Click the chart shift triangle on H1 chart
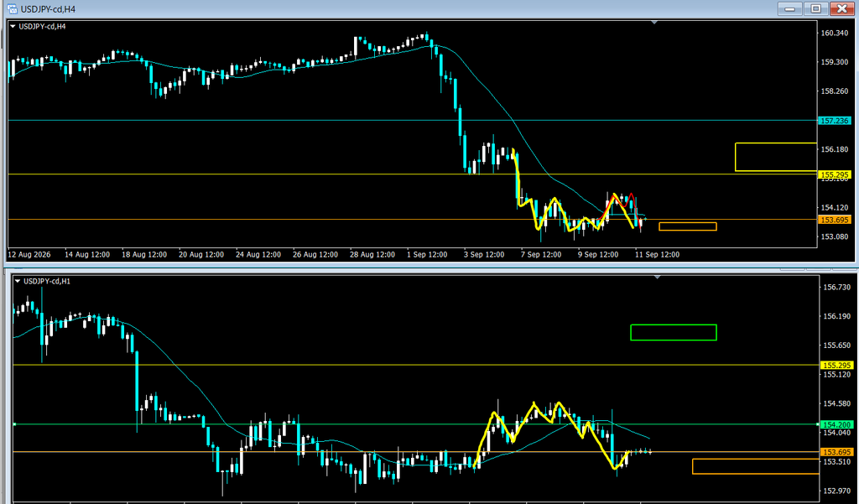 click(x=658, y=278)
